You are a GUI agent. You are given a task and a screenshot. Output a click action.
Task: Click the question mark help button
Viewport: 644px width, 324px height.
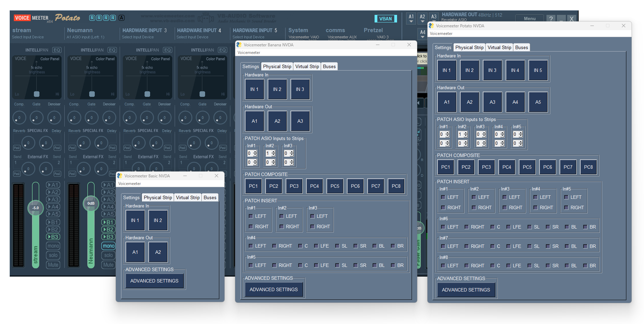tap(551, 19)
